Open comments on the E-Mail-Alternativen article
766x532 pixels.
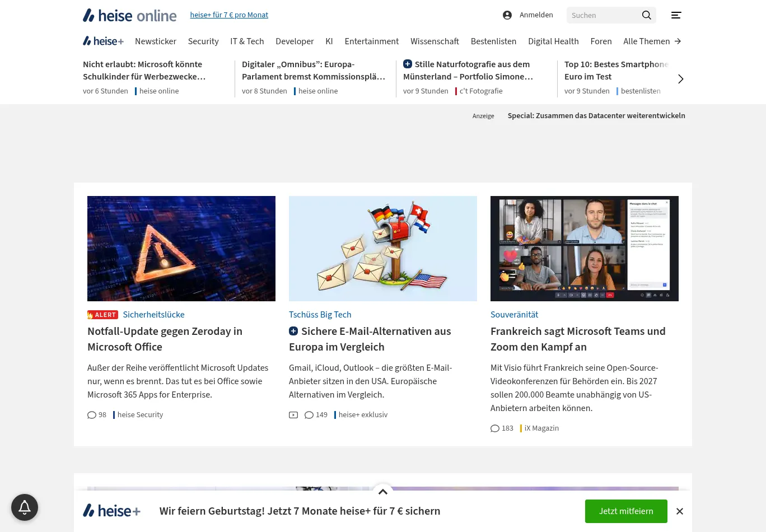[316, 415]
